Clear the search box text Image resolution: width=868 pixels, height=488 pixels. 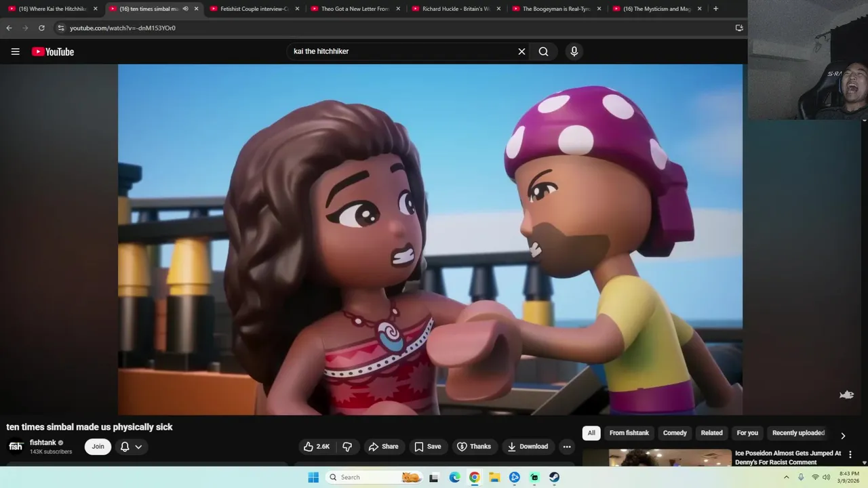coord(521,52)
